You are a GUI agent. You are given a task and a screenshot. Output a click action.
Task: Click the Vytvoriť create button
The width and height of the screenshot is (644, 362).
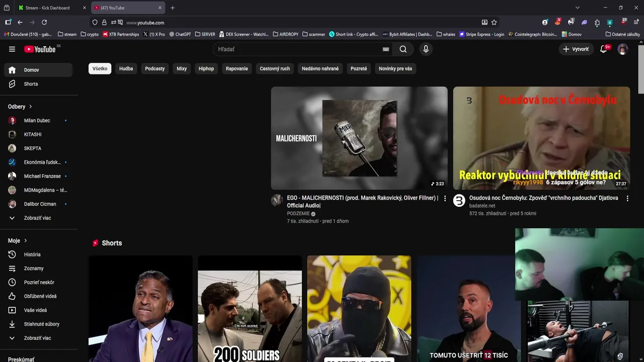click(x=576, y=49)
